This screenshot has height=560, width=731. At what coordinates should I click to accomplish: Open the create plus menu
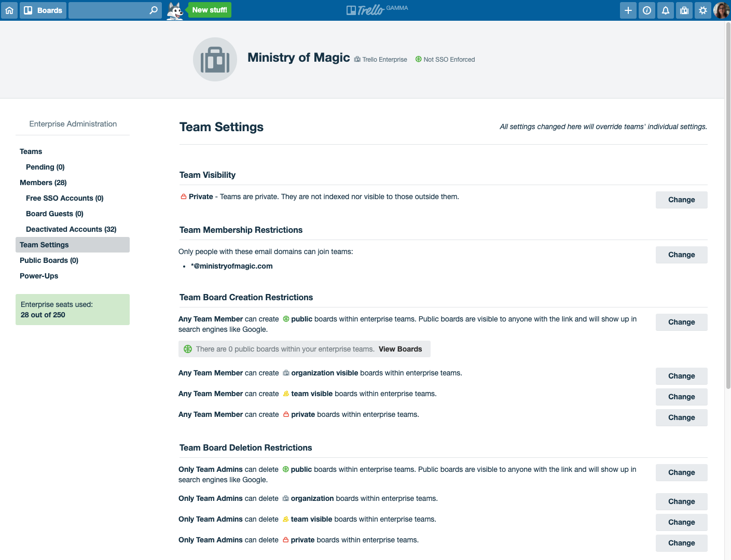[628, 10]
